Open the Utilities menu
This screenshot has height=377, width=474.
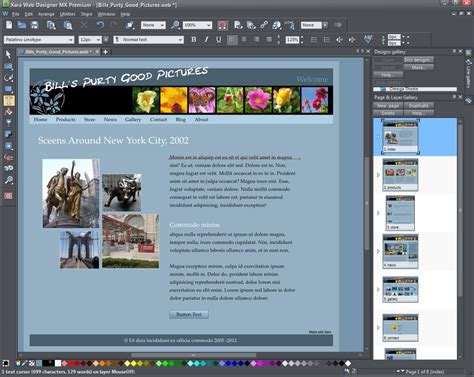pyautogui.click(x=67, y=14)
